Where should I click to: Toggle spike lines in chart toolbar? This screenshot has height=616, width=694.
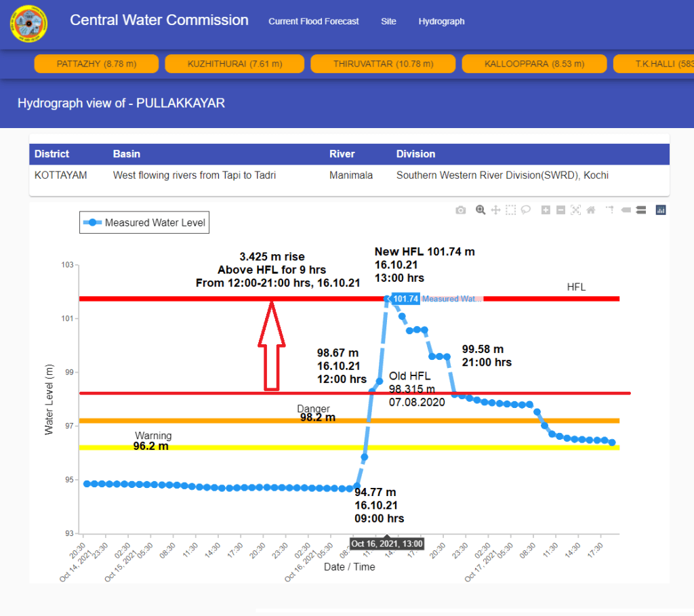tap(610, 210)
